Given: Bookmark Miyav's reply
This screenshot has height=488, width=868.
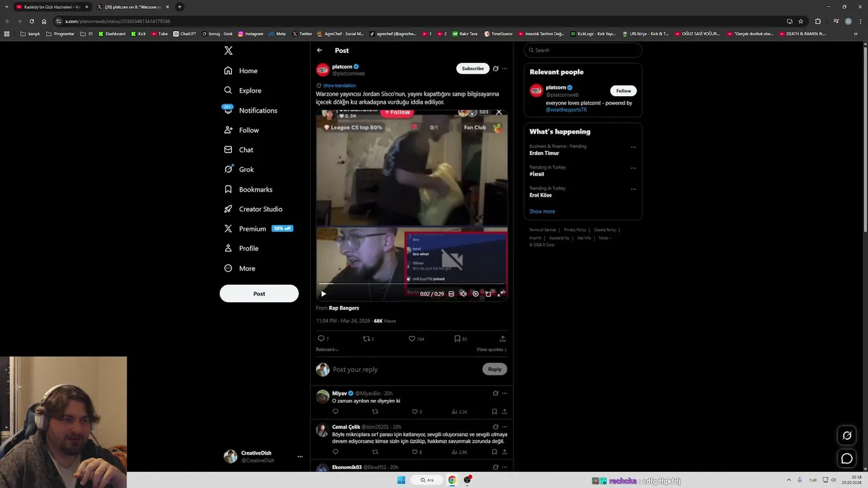Looking at the screenshot, I should click(494, 411).
